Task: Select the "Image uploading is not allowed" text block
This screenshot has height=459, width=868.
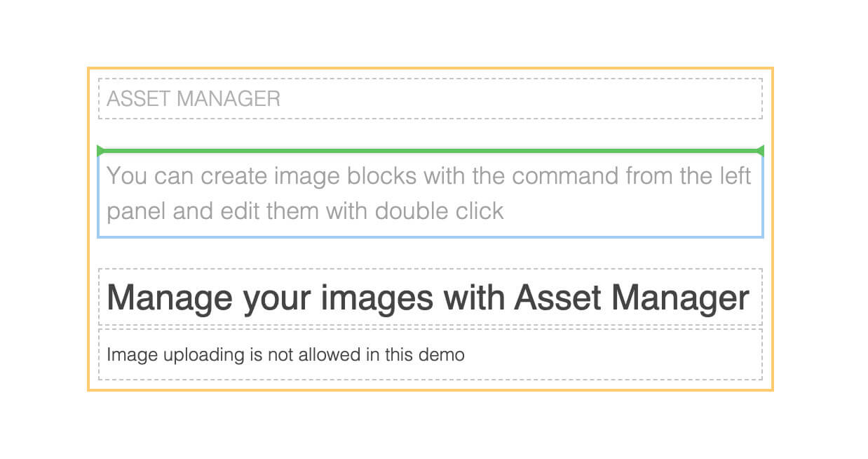Action: tap(430, 354)
